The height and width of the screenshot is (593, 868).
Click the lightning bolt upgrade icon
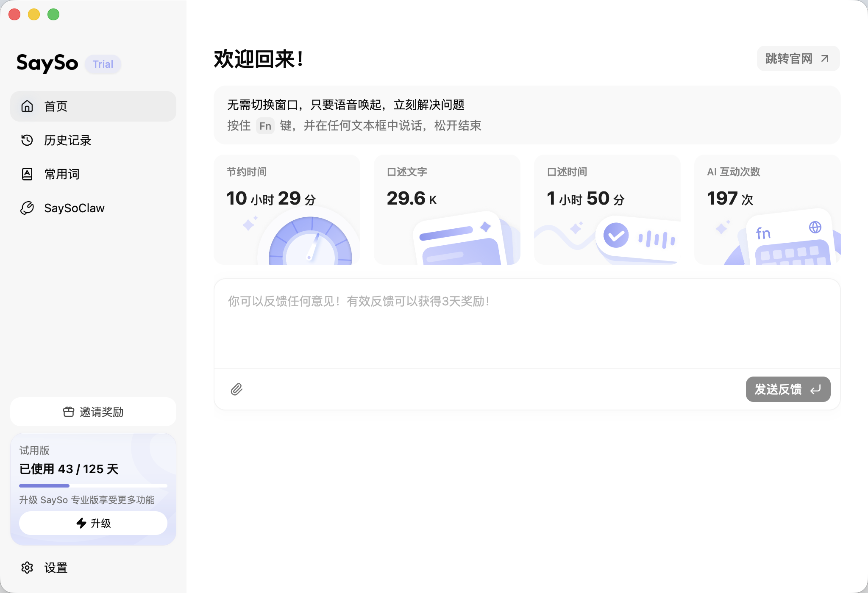click(81, 523)
